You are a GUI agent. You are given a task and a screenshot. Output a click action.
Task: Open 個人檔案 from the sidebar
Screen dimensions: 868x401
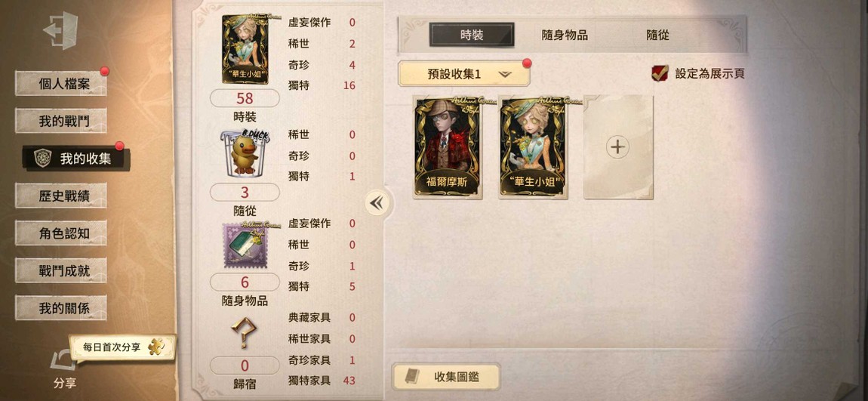coord(61,84)
